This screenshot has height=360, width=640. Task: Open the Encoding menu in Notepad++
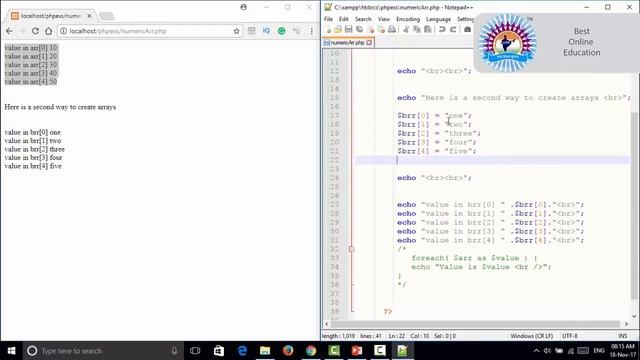[408, 19]
